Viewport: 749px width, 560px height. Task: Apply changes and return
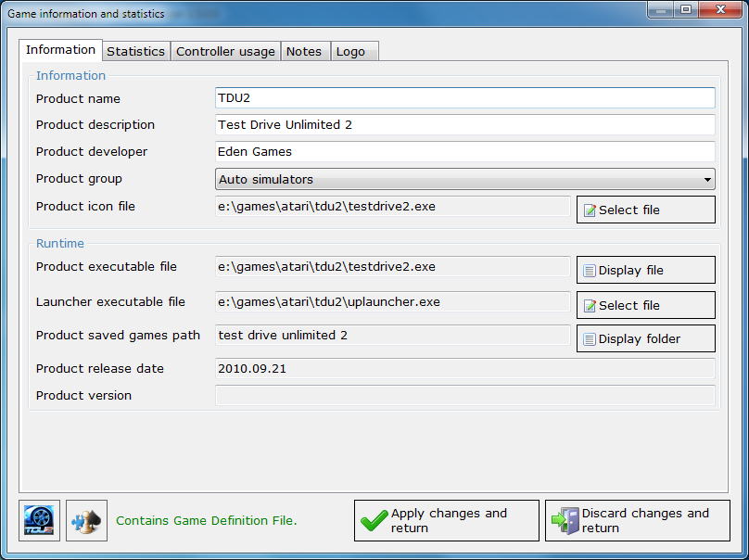coord(446,520)
